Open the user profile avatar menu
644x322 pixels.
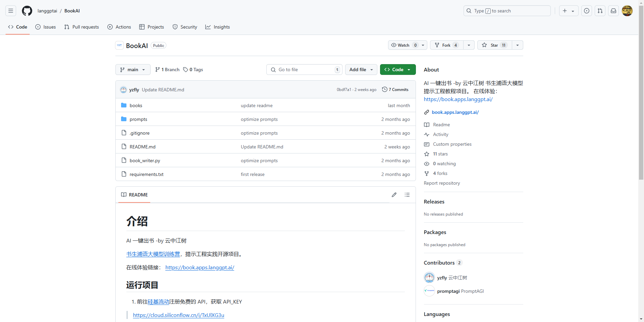tap(627, 11)
